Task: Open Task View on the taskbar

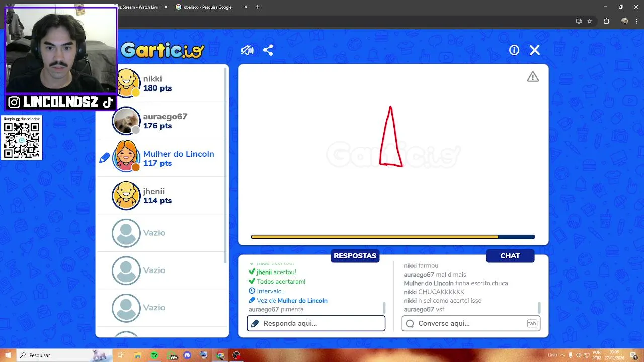Action: pos(121,355)
